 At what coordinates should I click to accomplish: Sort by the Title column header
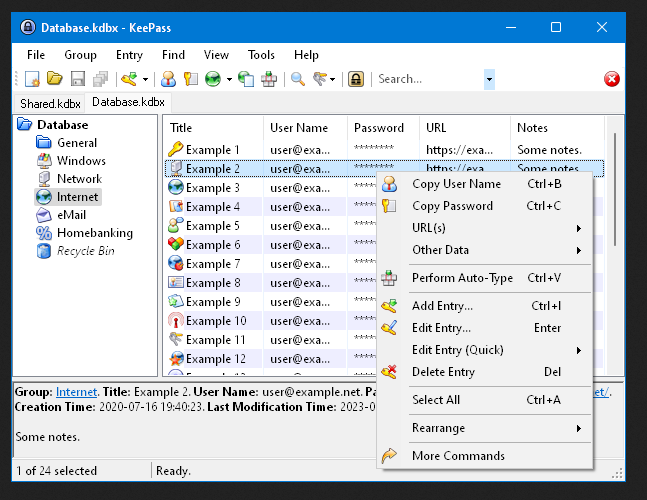(x=213, y=128)
